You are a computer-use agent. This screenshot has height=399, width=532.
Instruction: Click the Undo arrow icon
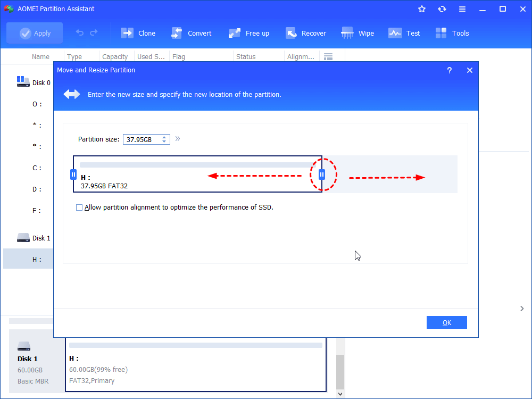(80, 32)
